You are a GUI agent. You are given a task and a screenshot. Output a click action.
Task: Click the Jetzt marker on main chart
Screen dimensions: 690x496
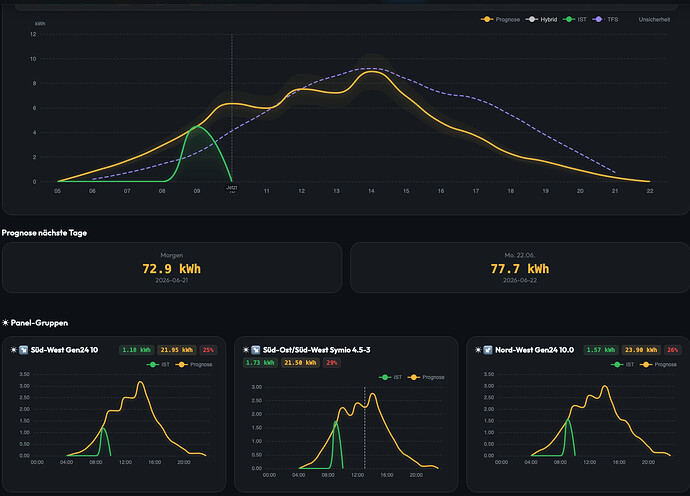pyautogui.click(x=232, y=187)
